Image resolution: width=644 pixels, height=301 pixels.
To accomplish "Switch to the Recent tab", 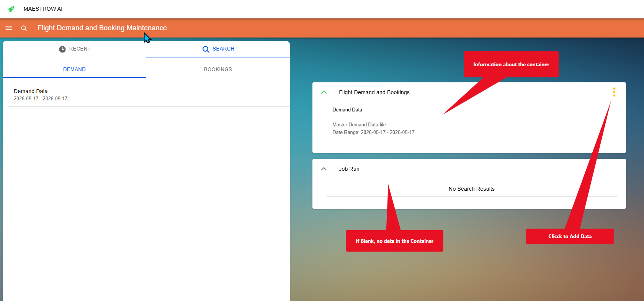I will 75,49.
